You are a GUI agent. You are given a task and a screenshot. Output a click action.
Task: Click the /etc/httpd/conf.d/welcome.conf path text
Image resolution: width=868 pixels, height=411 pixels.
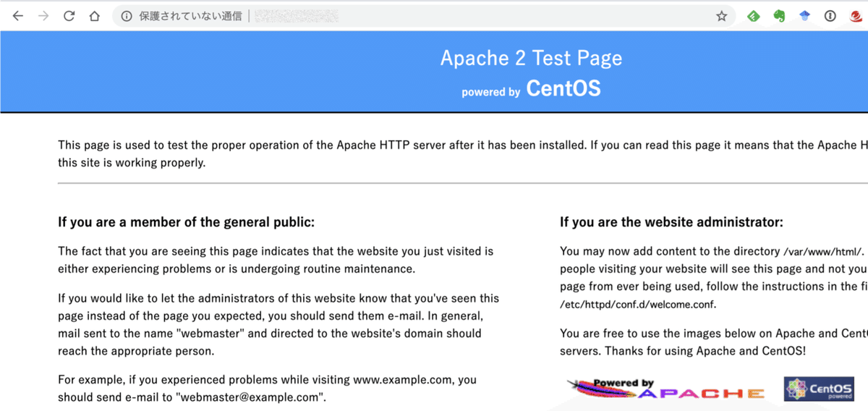point(638,304)
